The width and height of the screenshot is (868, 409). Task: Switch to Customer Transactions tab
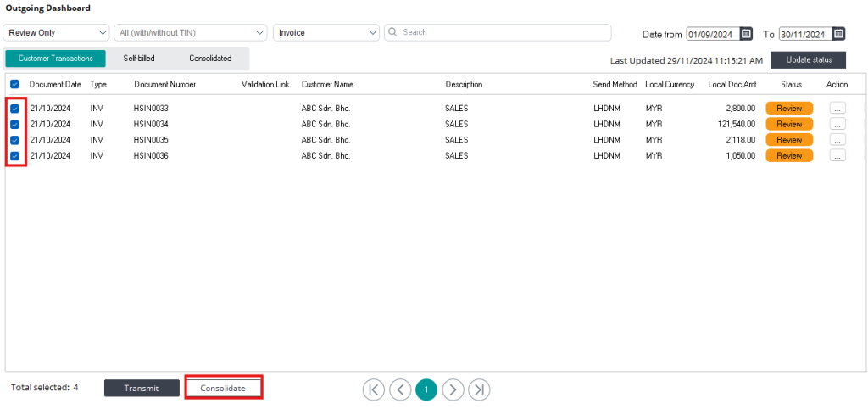coord(55,59)
